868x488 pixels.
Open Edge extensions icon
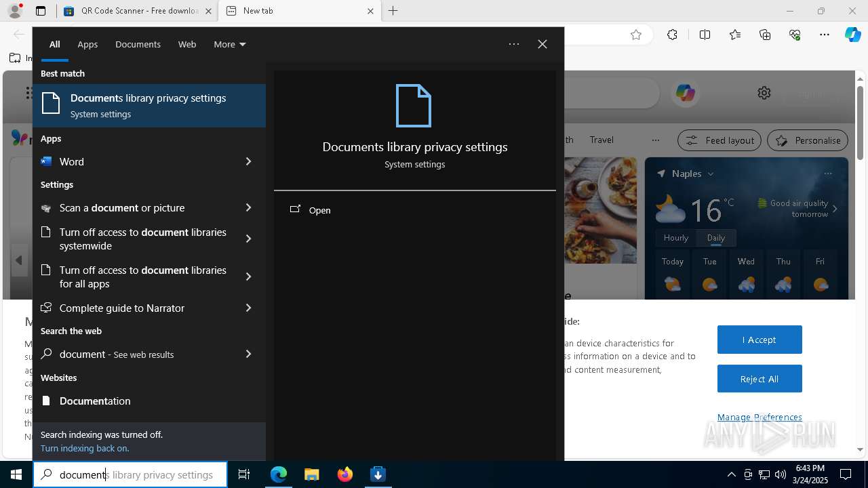pos(672,35)
